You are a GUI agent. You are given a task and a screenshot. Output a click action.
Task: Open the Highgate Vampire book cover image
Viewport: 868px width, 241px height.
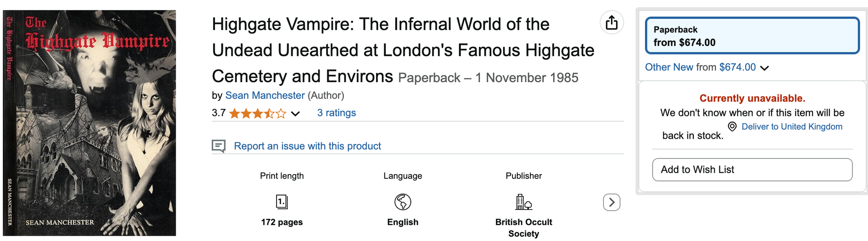89,123
